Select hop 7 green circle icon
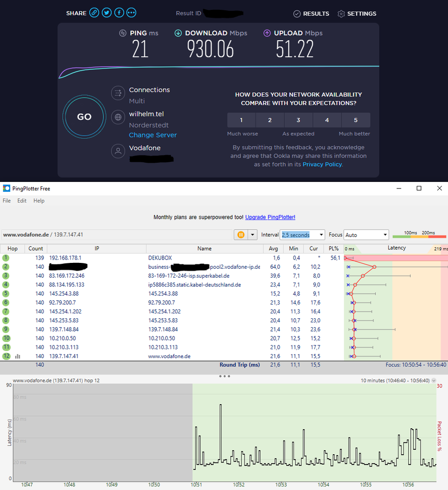 click(x=5, y=311)
